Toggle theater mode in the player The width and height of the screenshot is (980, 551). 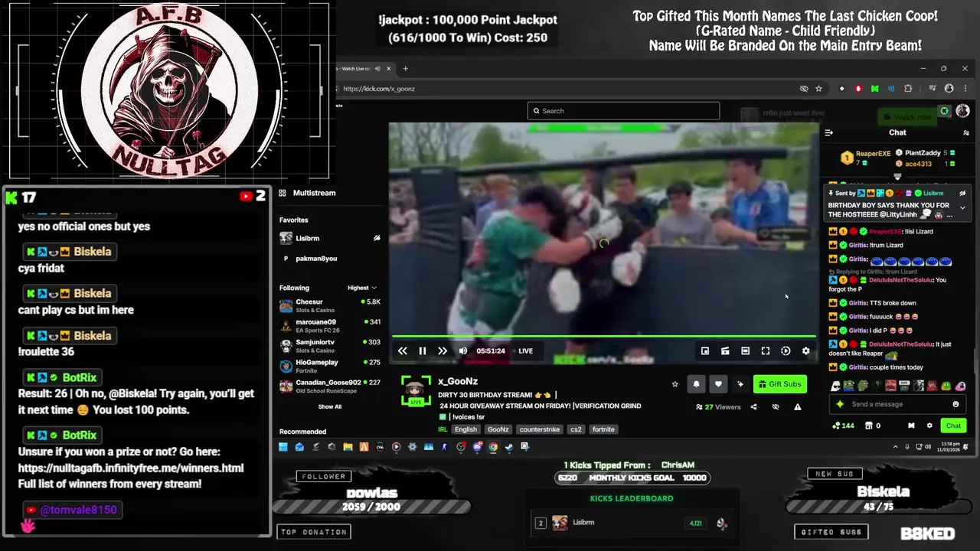(x=745, y=350)
